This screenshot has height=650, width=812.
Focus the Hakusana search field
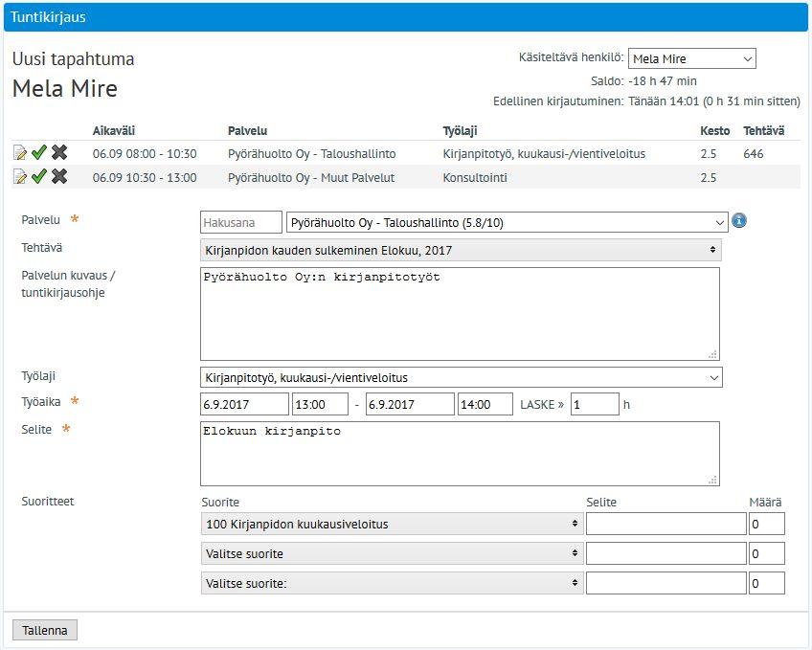241,222
